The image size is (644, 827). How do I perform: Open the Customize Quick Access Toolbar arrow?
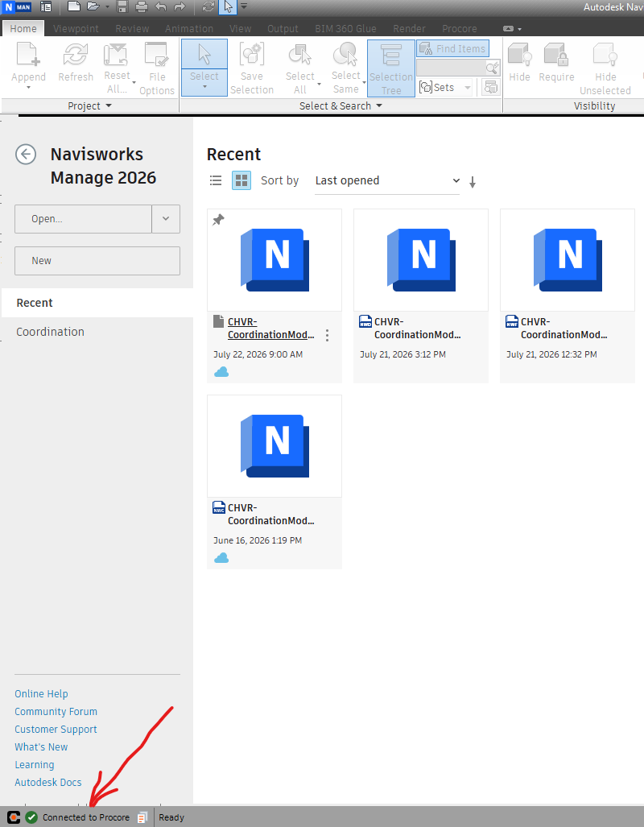pyautogui.click(x=244, y=7)
